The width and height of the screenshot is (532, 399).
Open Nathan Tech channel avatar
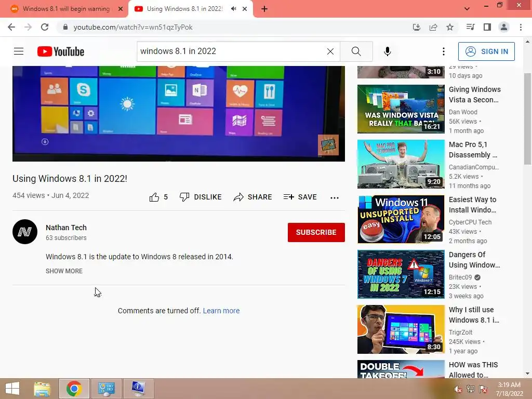[x=25, y=232]
